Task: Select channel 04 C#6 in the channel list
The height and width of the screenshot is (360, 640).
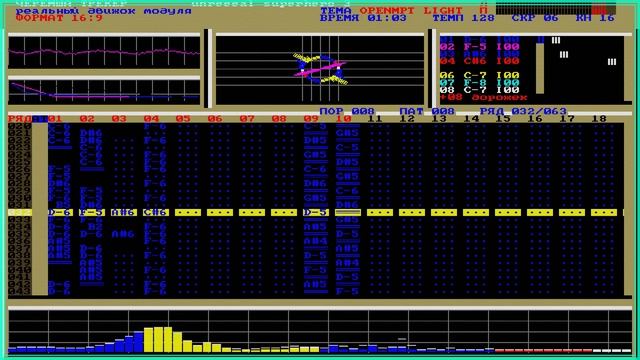Action: [x=480, y=61]
